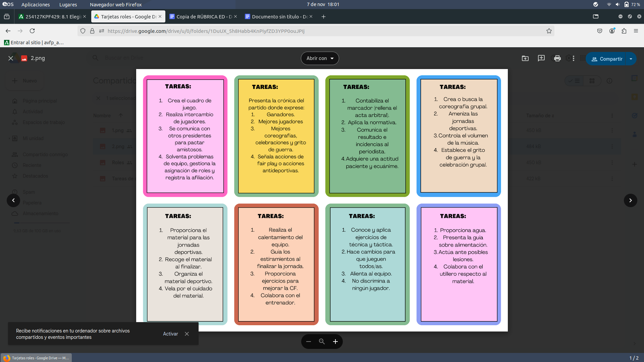644x362 pixels.
Task: Share the file via the Compartir button
Action: (x=607, y=59)
